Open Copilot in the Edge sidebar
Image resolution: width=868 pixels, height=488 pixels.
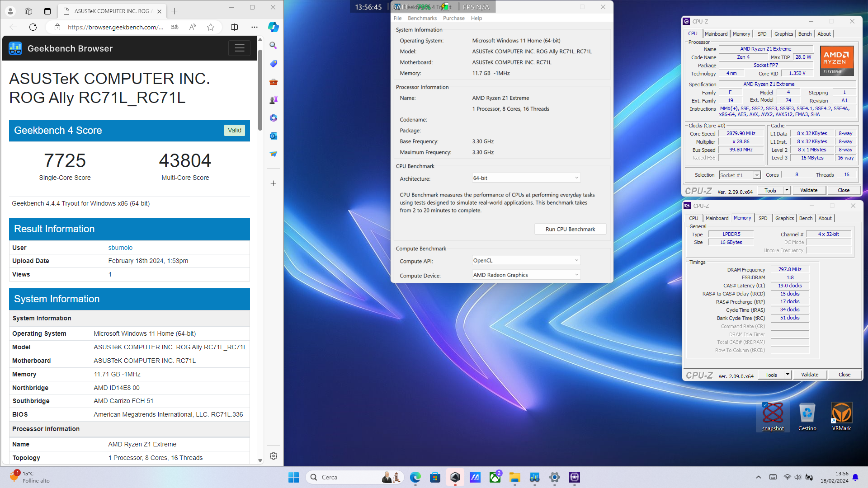tap(273, 27)
